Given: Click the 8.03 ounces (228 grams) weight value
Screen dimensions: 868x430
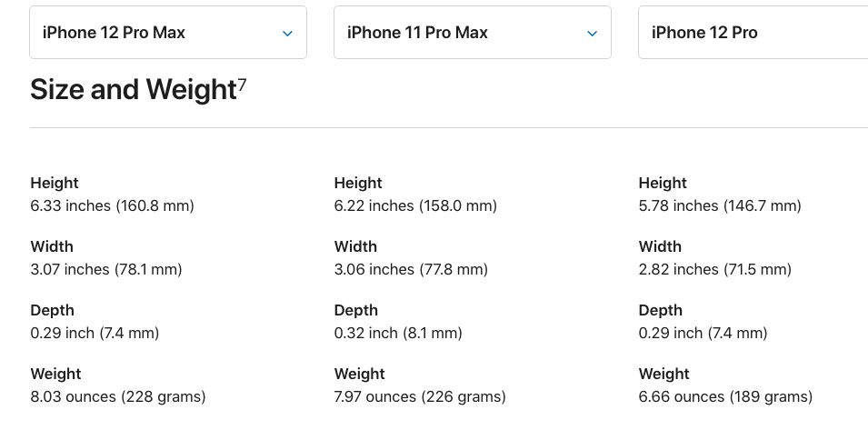Looking at the screenshot, I should (118, 396).
